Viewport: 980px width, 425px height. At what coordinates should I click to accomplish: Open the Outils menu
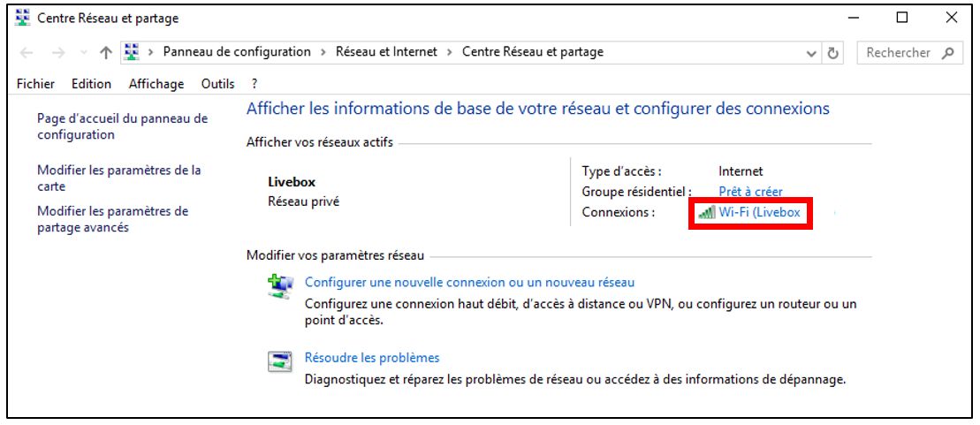217,84
